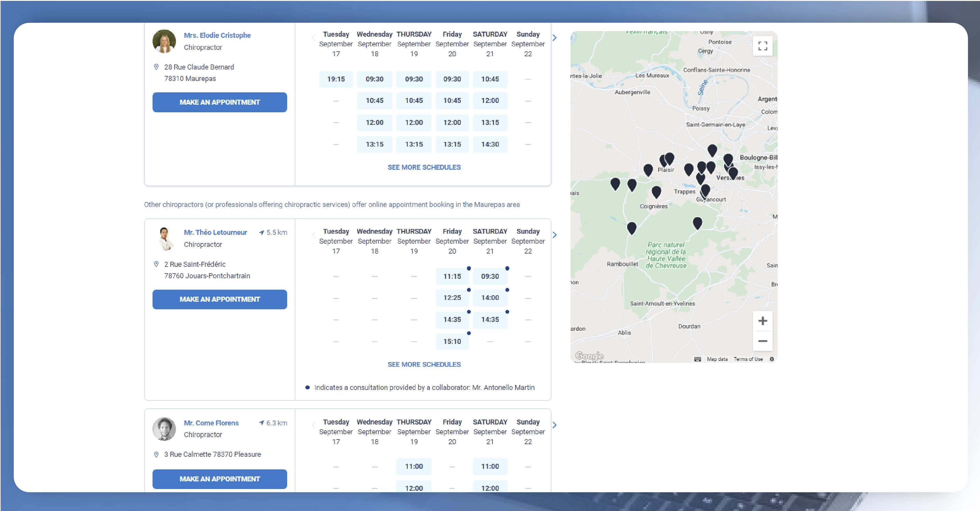This screenshot has width=980, height=511.
Task: Open Mr. Come Florens profile link
Action: pyautogui.click(x=211, y=423)
